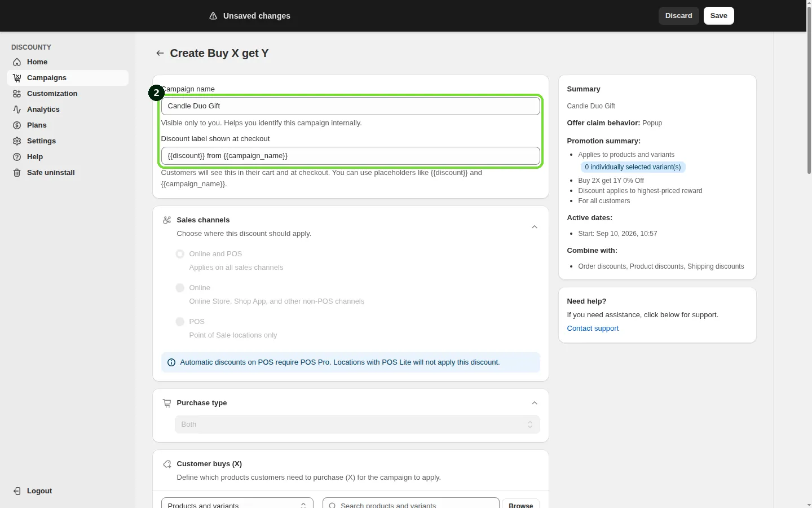Screen dimensions: 812x508
Task: Discard the unsaved changes
Action: point(679,16)
